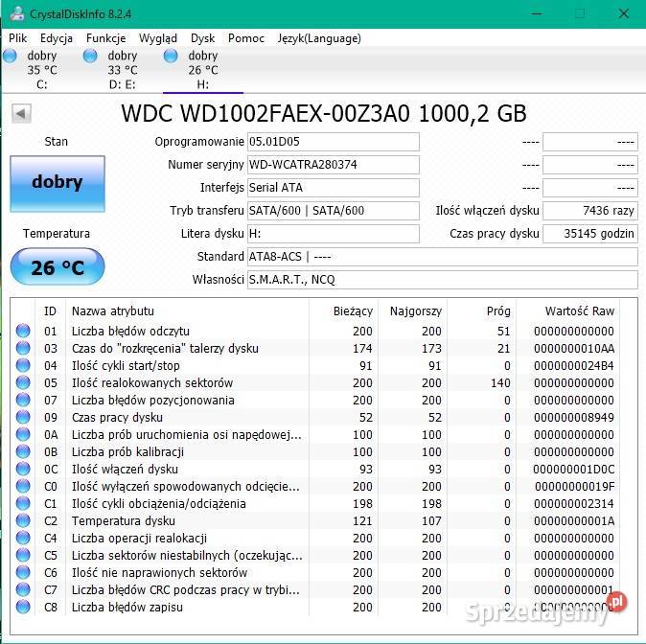
Task: Click raw value 000000001D0C
Action: [x=574, y=470]
